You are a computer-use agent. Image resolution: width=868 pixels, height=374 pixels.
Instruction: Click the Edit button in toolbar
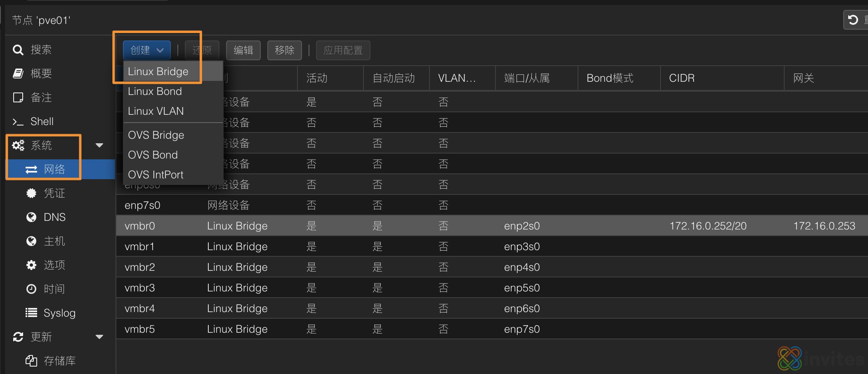coord(243,50)
